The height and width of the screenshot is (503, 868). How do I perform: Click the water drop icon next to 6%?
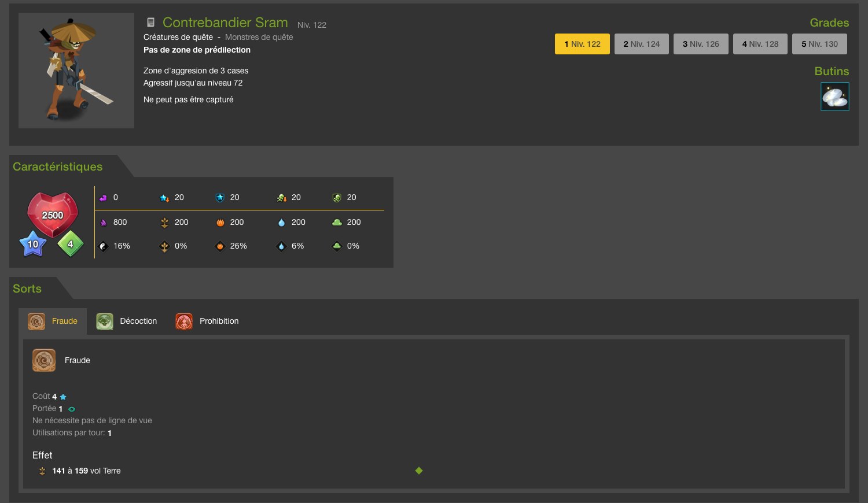click(281, 246)
